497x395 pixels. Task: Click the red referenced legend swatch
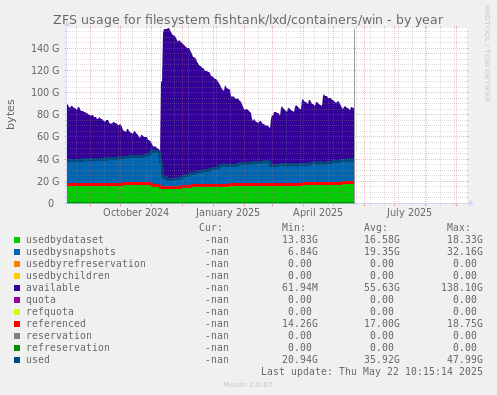coord(17,324)
